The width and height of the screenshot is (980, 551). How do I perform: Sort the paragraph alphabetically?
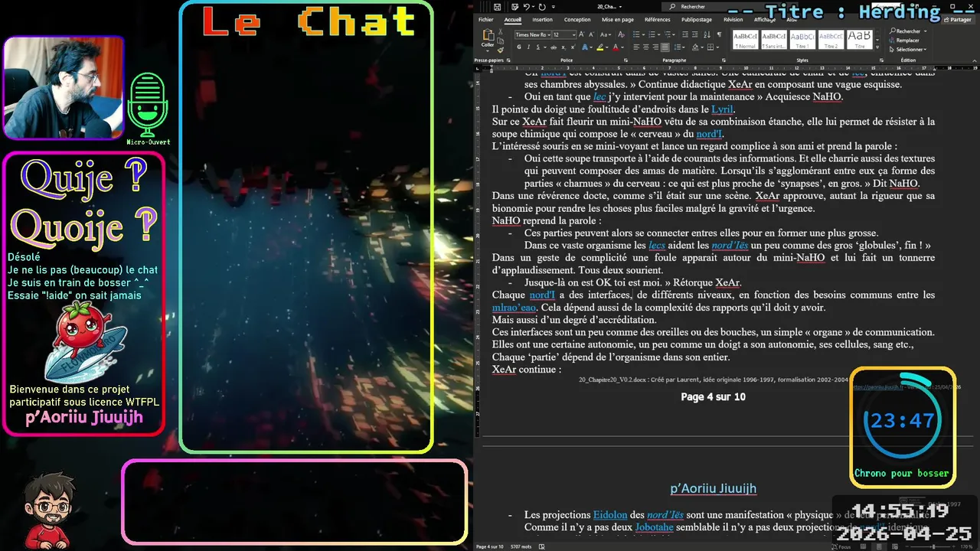[707, 34]
